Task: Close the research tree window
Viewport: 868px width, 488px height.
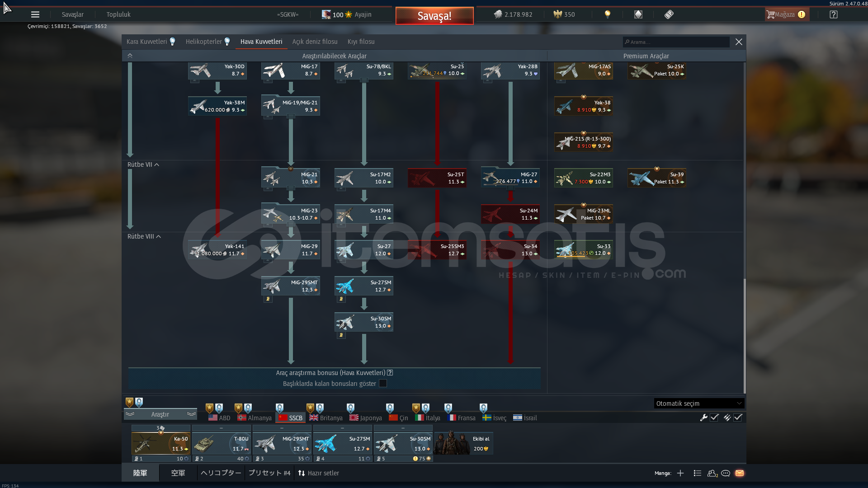Action: (739, 42)
